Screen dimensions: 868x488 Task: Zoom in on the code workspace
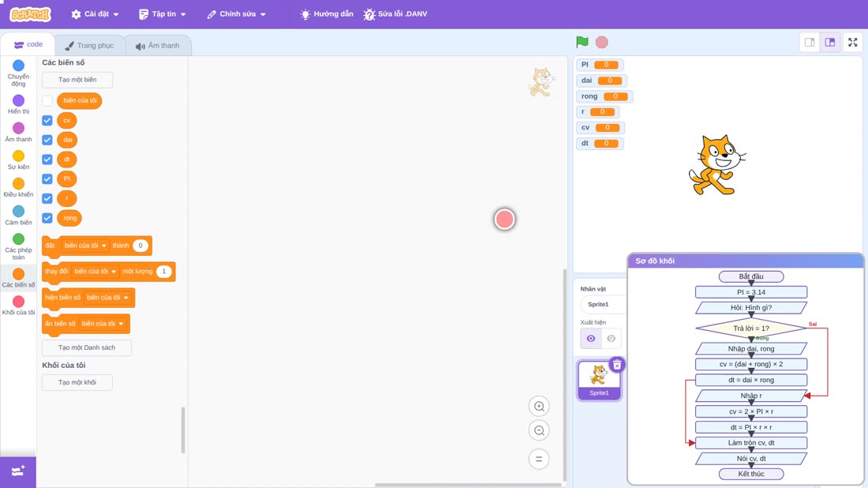[539, 406]
